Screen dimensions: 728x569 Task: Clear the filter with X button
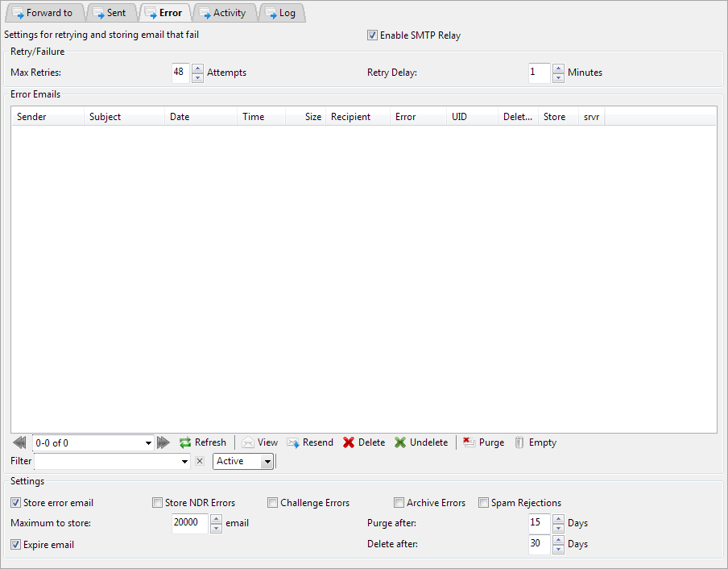[200, 462]
